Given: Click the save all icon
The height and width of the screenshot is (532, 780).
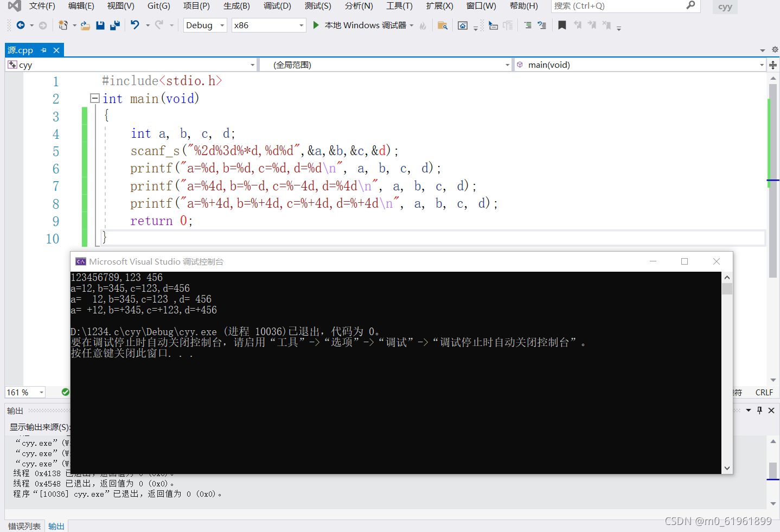Looking at the screenshot, I should tap(114, 25).
